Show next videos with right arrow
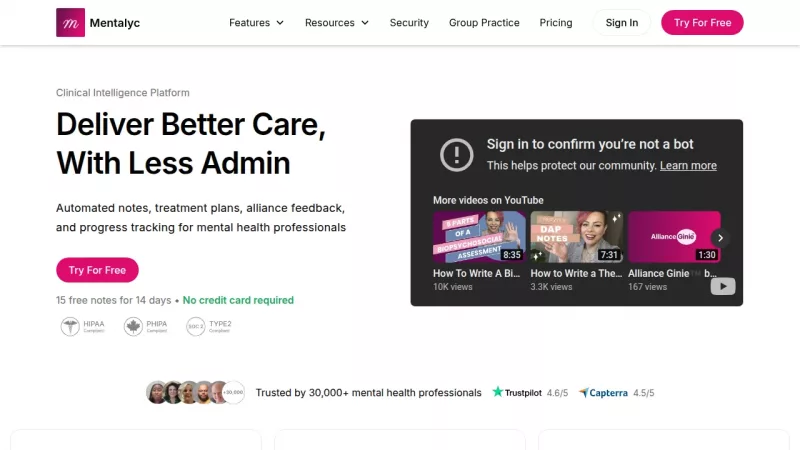 click(720, 238)
